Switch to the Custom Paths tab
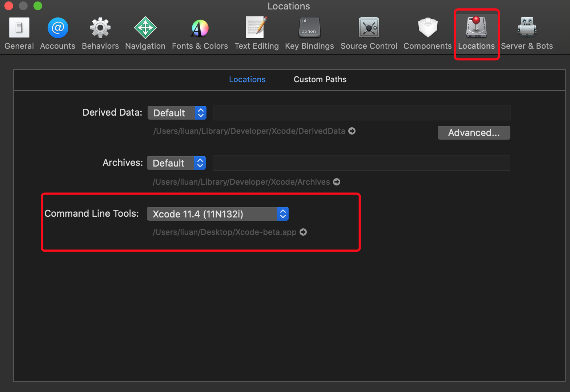 coord(320,79)
